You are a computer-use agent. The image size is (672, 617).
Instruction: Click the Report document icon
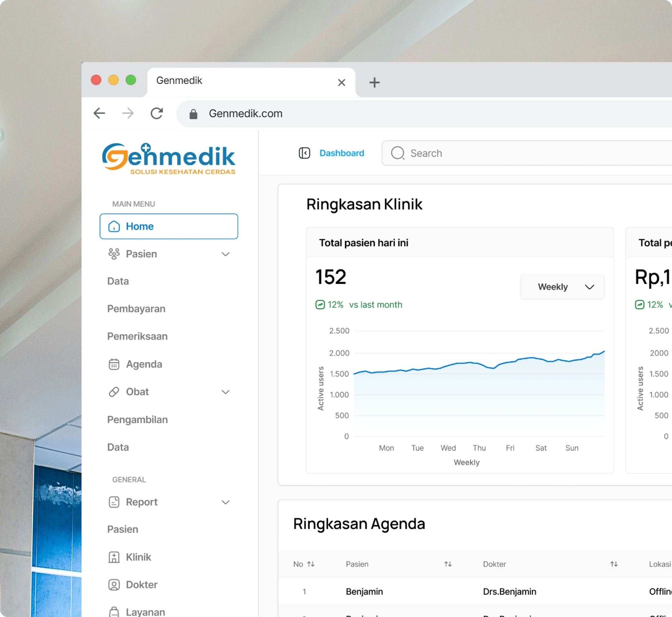tap(114, 502)
